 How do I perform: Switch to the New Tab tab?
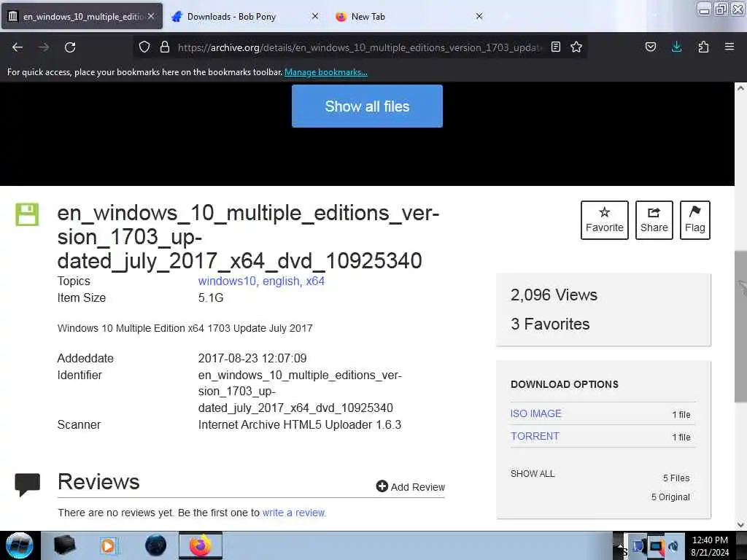(x=368, y=16)
